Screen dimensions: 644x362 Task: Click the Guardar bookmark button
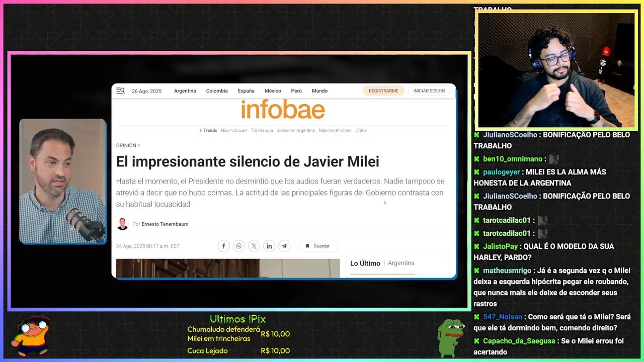pos(318,246)
